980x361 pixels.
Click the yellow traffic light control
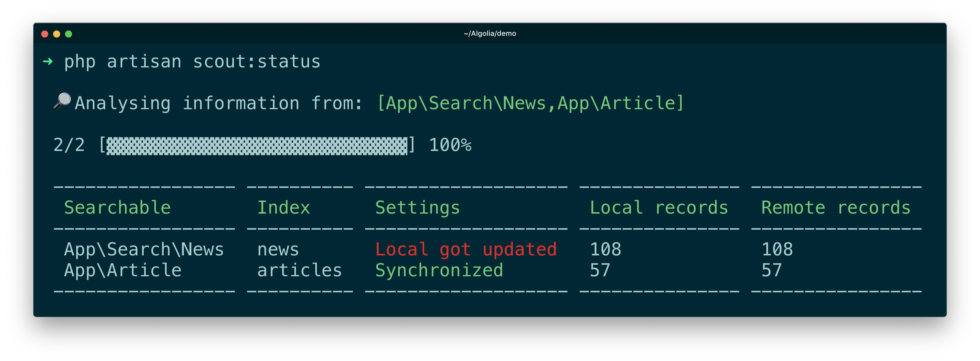click(x=57, y=34)
